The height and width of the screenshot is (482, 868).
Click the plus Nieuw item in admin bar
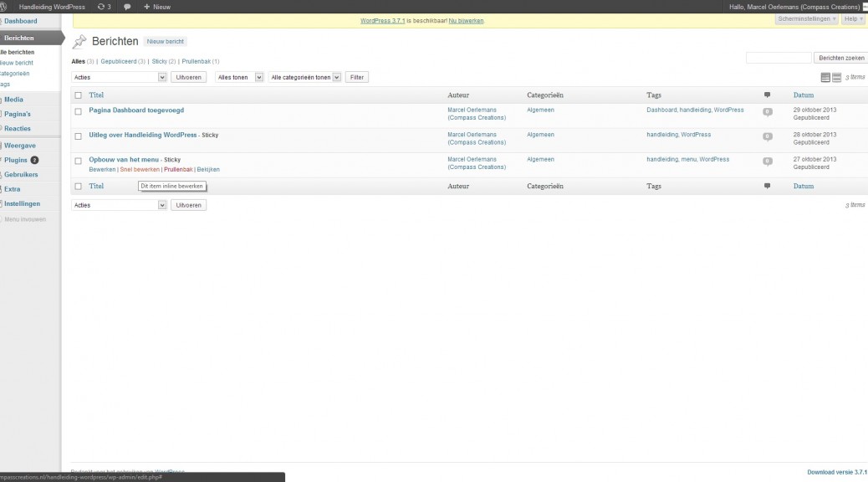click(x=157, y=7)
